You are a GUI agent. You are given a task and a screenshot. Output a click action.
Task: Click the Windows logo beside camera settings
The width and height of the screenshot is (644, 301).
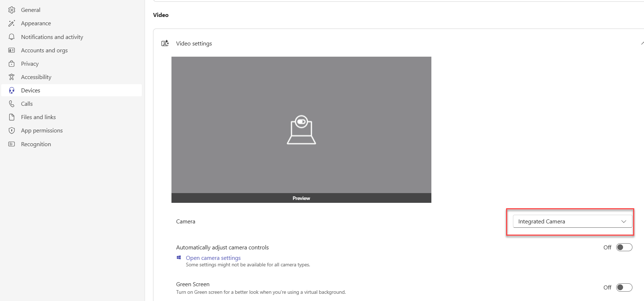click(x=179, y=258)
